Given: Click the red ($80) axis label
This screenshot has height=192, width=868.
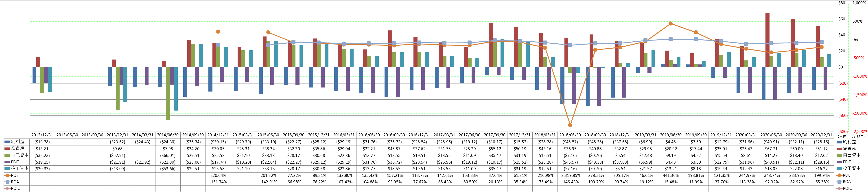Looking at the screenshot, I should coord(843,132).
